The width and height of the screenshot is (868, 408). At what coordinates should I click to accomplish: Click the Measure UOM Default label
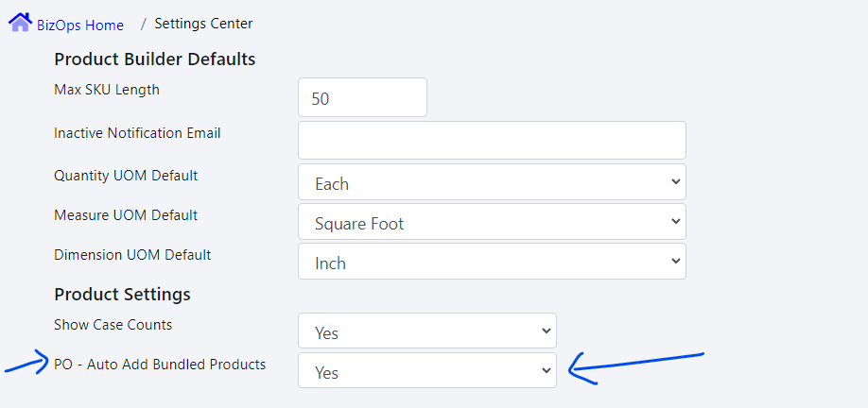(126, 215)
